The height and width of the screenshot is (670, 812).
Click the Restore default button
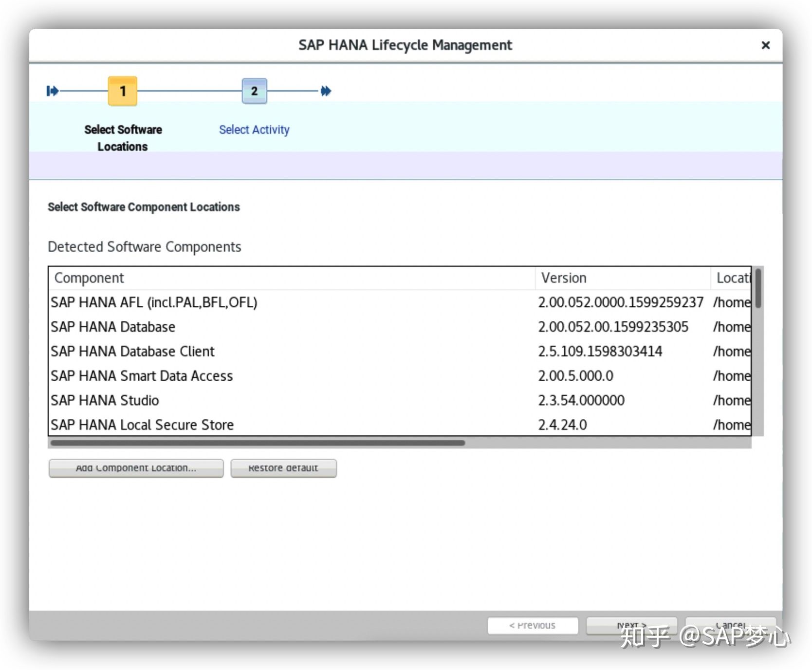point(283,468)
